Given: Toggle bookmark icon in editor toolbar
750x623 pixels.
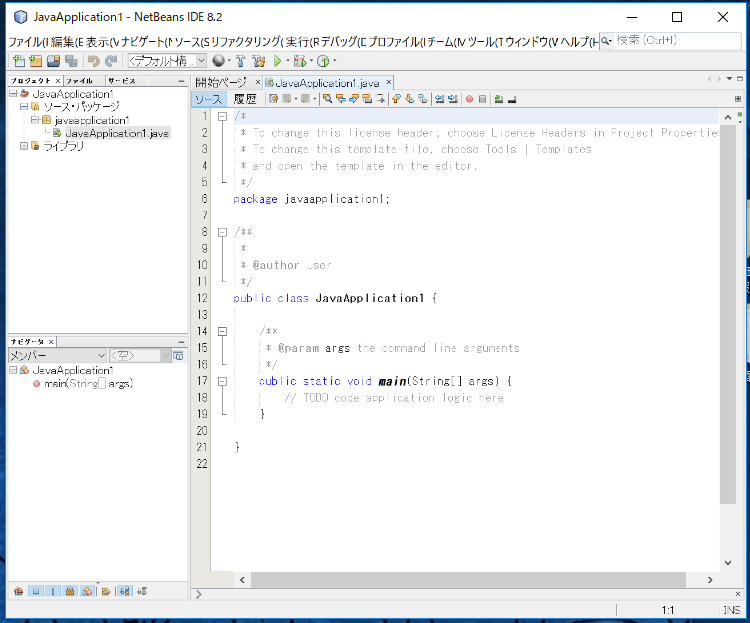Looking at the screenshot, I should click(423, 99).
